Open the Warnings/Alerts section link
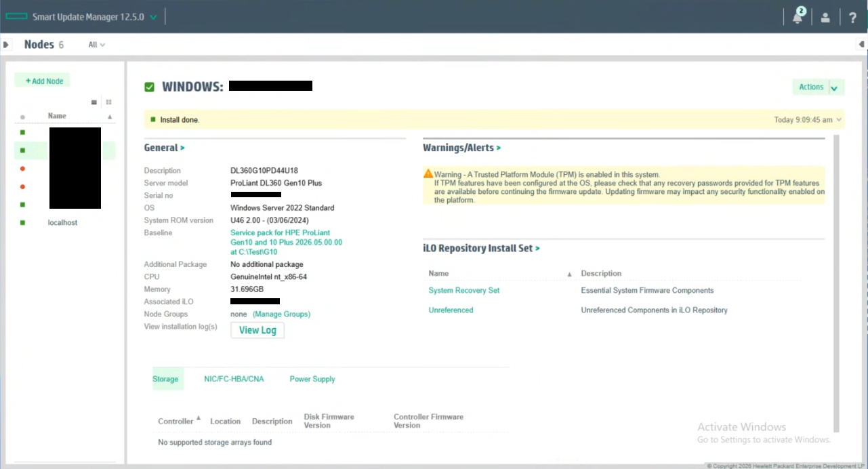Screen dimensions: 868x469 pyautogui.click(x=462, y=147)
